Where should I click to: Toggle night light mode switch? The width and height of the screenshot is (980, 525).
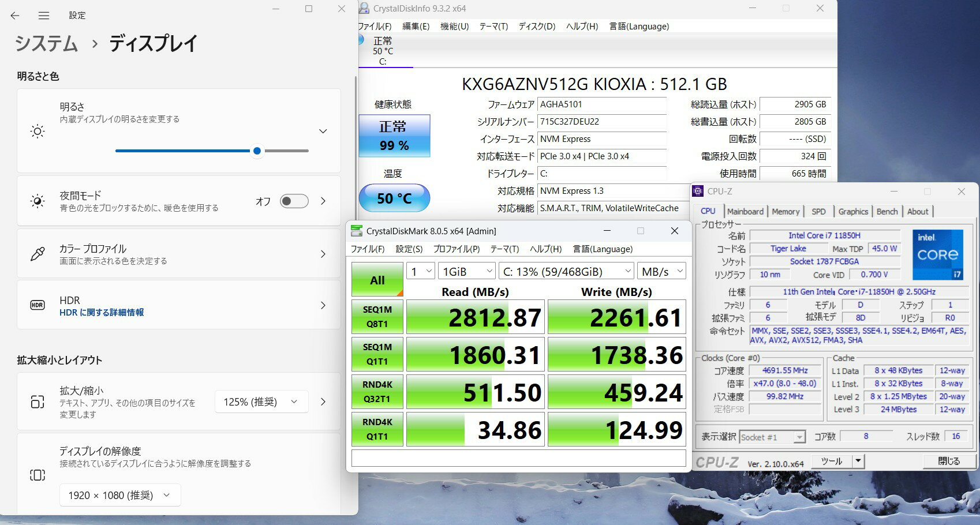pos(294,201)
